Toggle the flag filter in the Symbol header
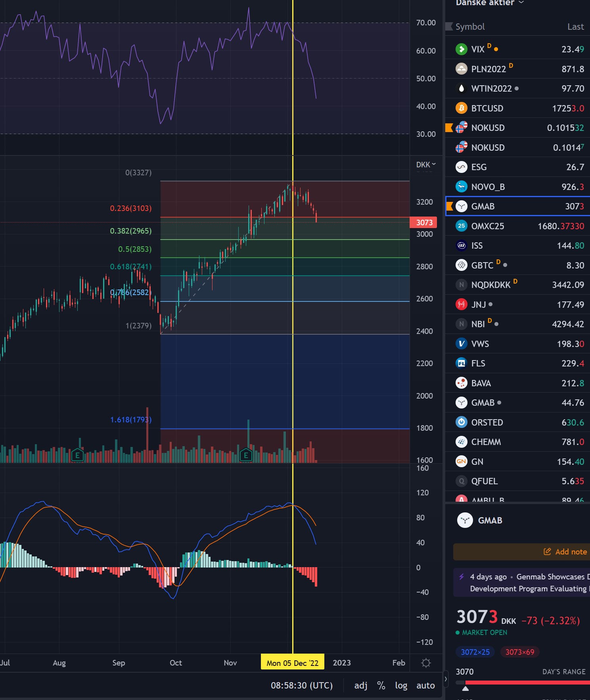 [x=449, y=27]
